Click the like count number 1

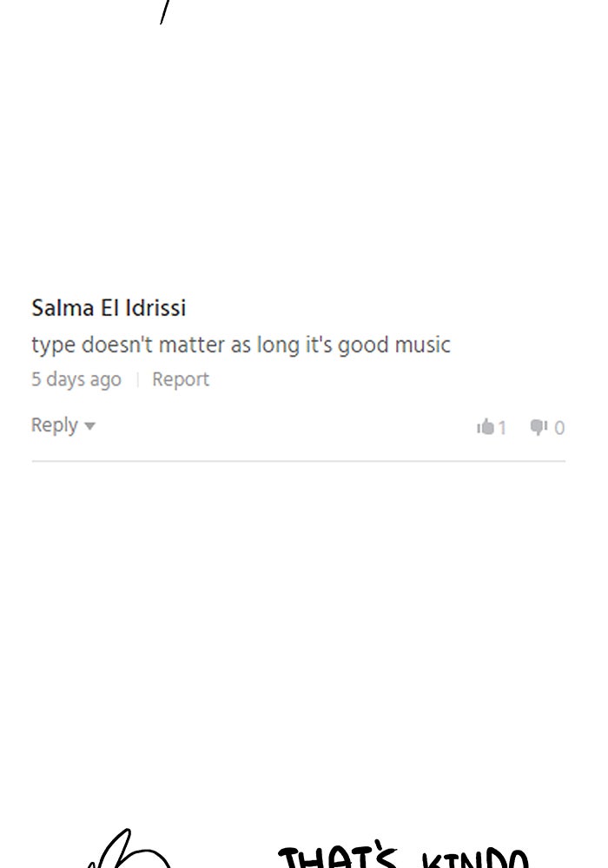click(x=502, y=428)
